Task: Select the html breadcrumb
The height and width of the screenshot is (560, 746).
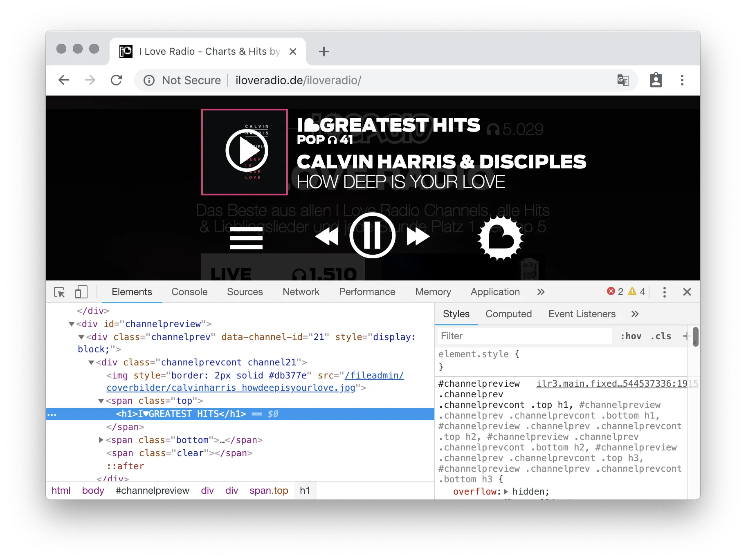Action: 61,491
